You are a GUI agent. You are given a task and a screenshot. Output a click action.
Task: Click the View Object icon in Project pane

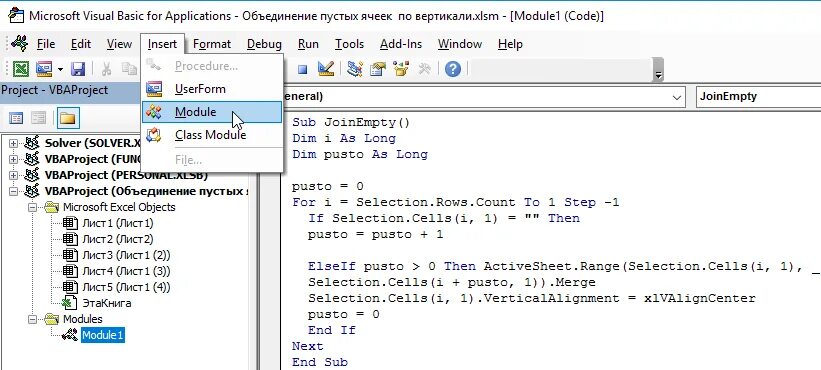[39, 119]
